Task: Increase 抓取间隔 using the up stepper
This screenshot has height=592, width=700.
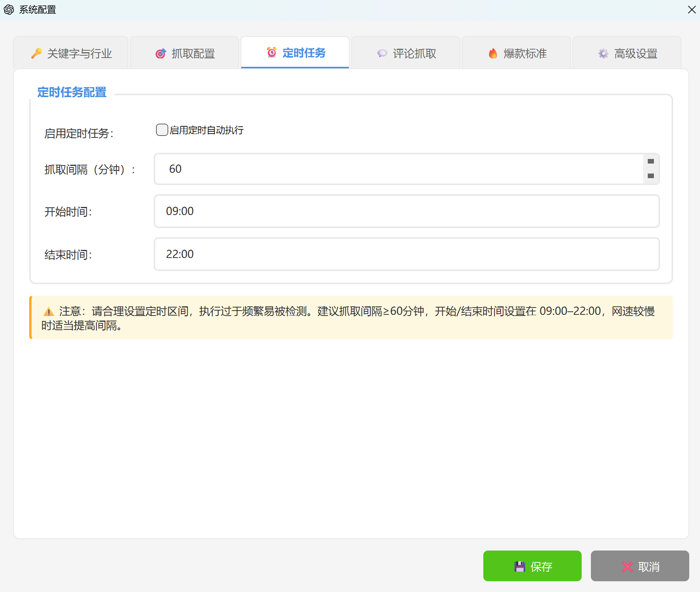Action: (x=650, y=162)
